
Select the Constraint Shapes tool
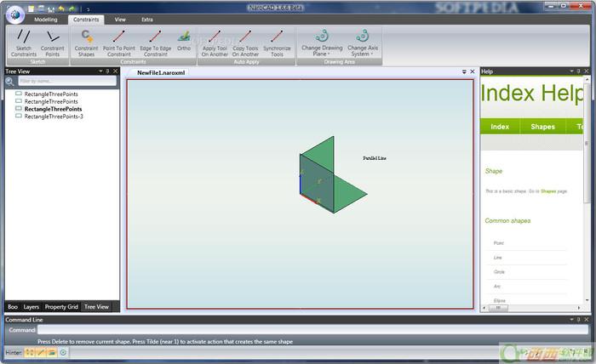coord(86,43)
